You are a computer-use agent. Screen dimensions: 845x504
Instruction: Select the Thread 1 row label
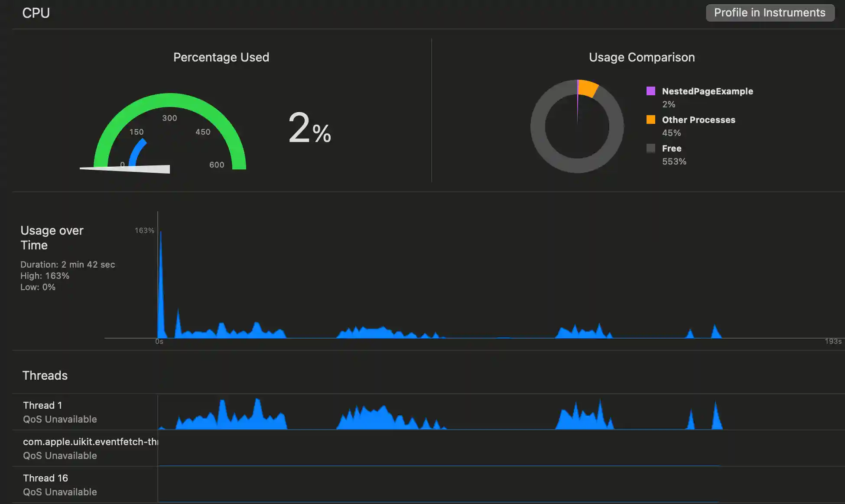click(42, 405)
